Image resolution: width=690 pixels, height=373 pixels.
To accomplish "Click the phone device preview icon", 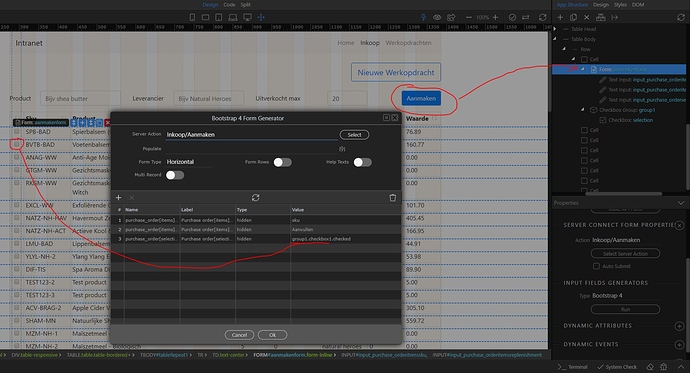I will pyautogui.click(x=192, y=17).
